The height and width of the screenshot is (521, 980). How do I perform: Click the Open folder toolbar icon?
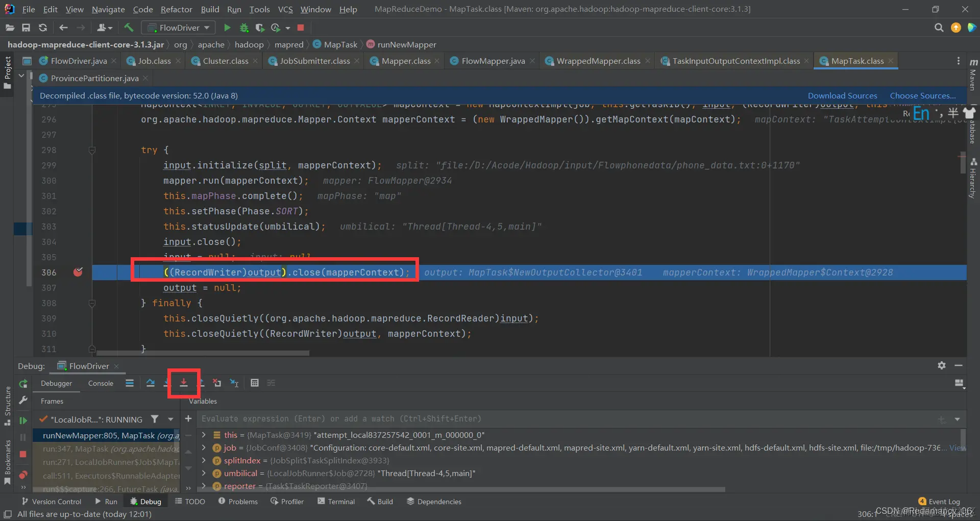click(9, 28)
